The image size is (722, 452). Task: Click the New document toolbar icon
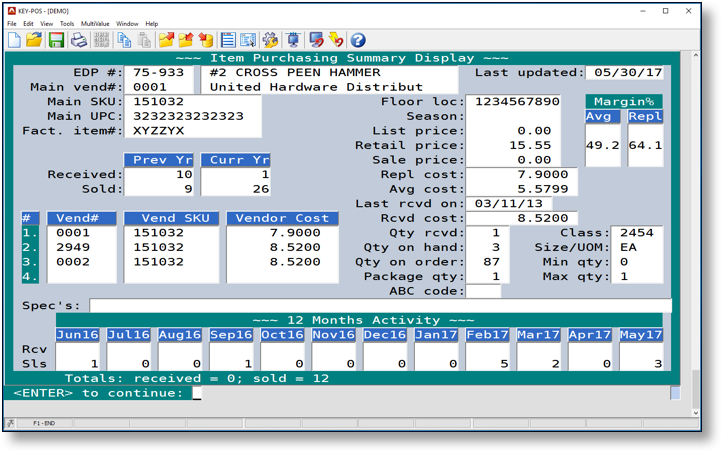(x=14, y=40)
